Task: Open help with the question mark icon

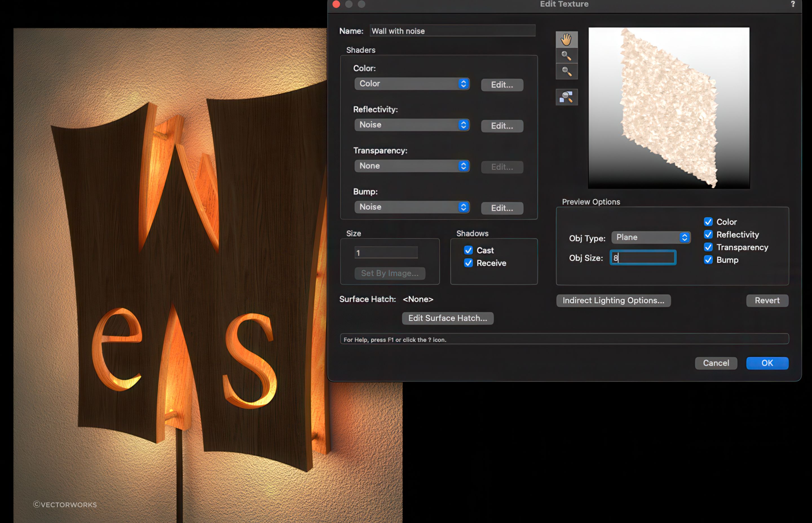Action: (x=793, y=4)
